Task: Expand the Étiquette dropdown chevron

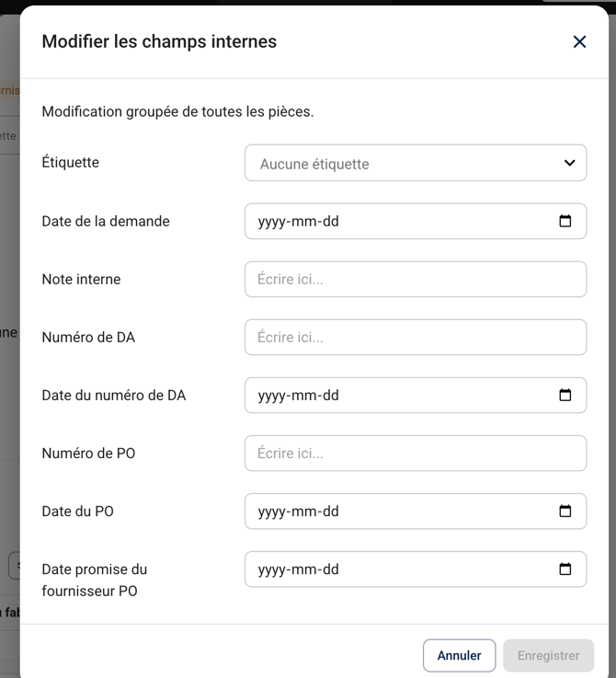Action: point(569,163)
